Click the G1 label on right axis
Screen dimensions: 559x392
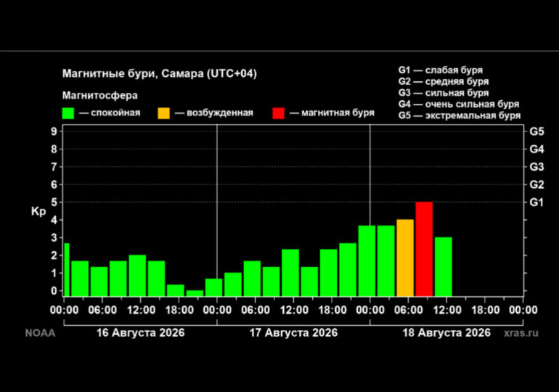pyautogui.click(x=536, y=203)
